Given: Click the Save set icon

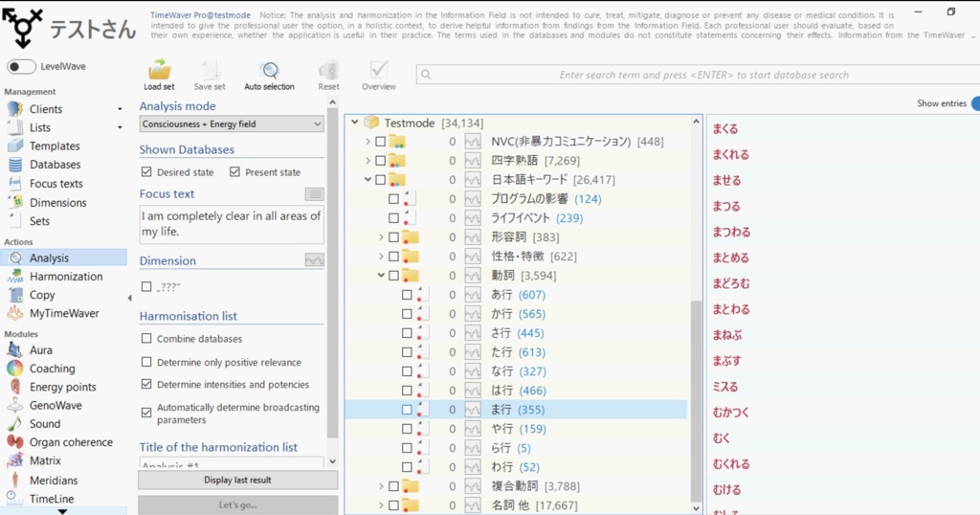Looking at the screenshot, I should pyautogui.click(x=210, y=69).
